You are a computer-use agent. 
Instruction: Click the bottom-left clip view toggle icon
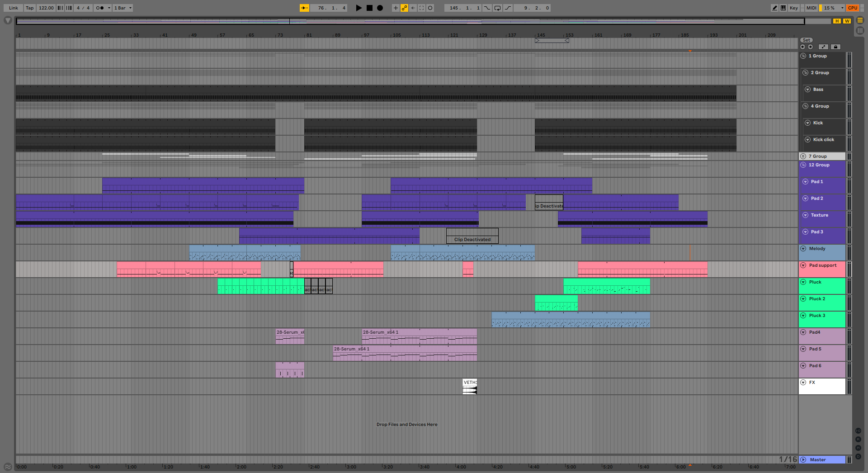8,467
